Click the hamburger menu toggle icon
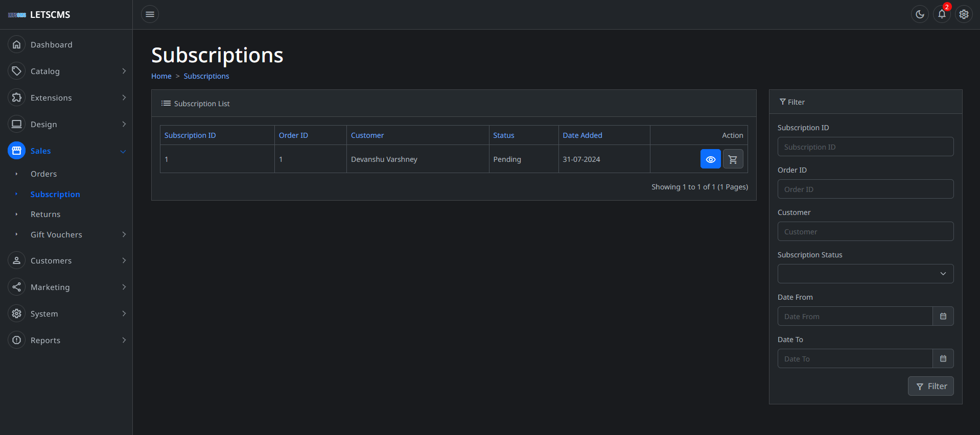Image resolution: width=980 pixels, height=435 pixels. coord(150,14)
